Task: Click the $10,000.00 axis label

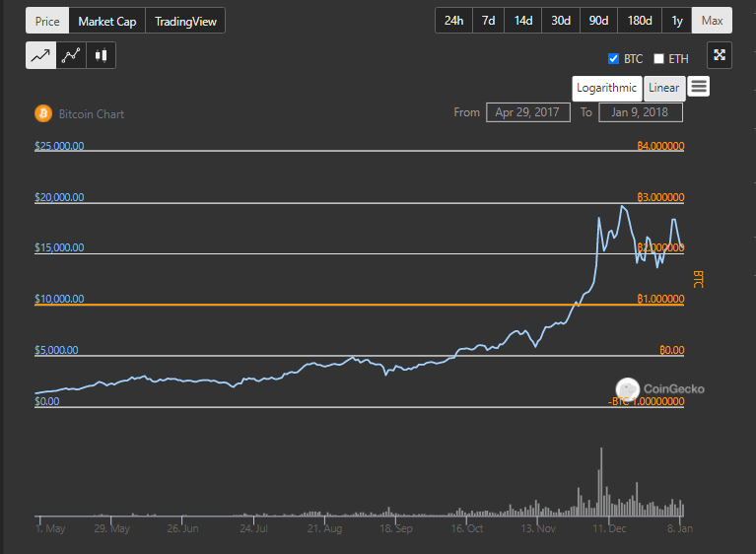Action: pyautogui.click(x=59, y=299)
